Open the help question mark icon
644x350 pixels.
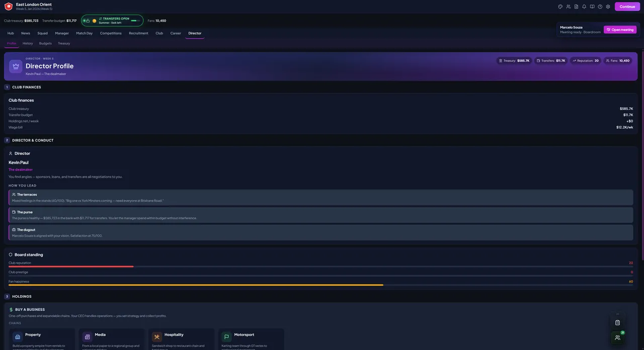600,7
